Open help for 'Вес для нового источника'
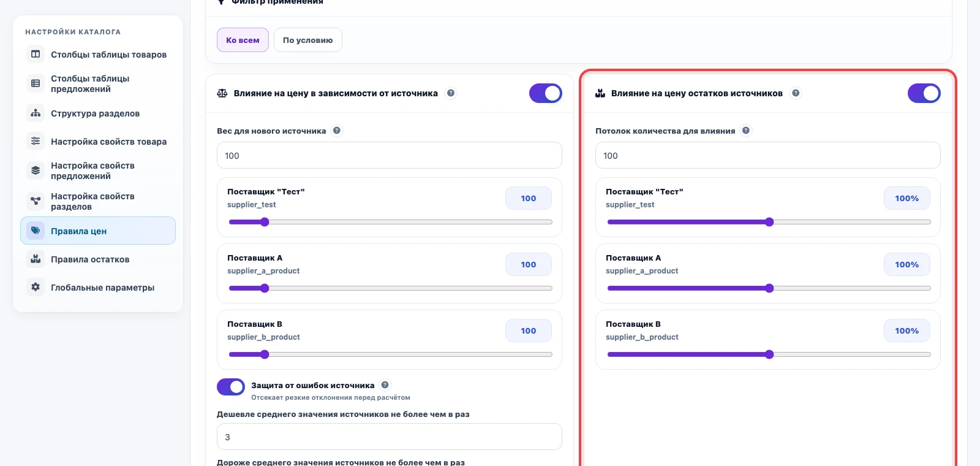The width and height of the screenshot is (980, 466). 337,130
